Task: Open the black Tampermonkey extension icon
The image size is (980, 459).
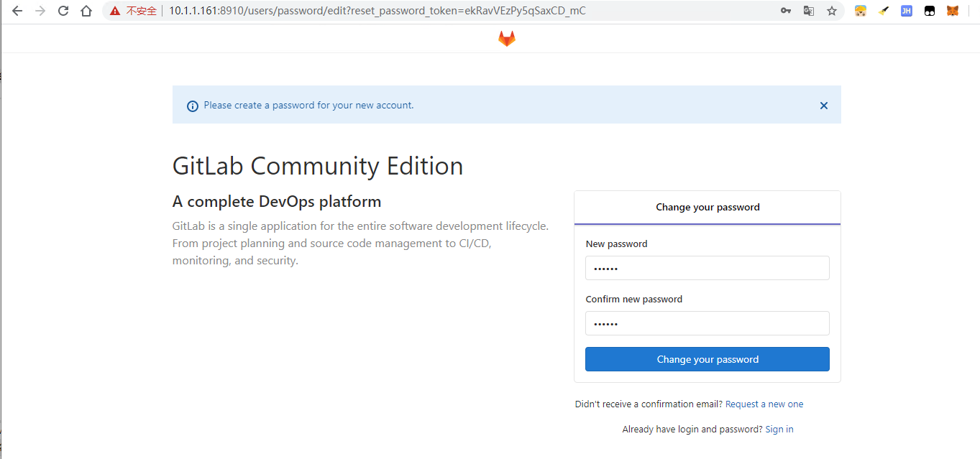Action: (930, 11)
